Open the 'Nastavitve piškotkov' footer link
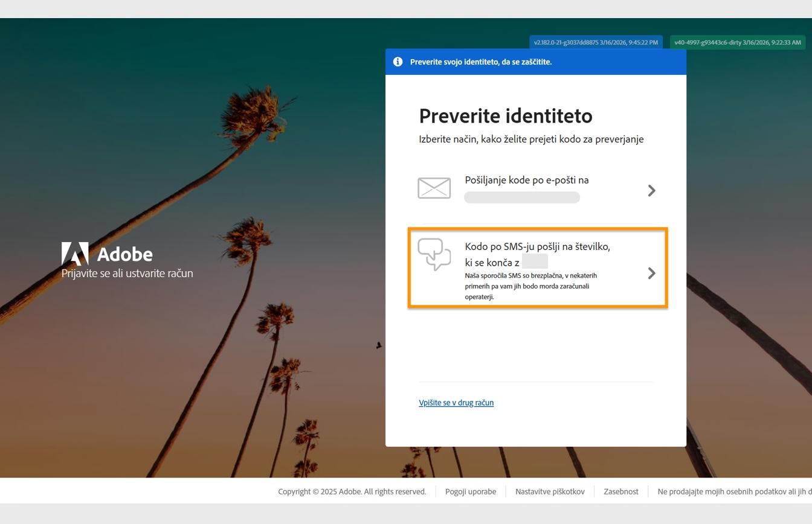Image resolution: width=812 pixels, height=524 pixels. pos(550,491)
